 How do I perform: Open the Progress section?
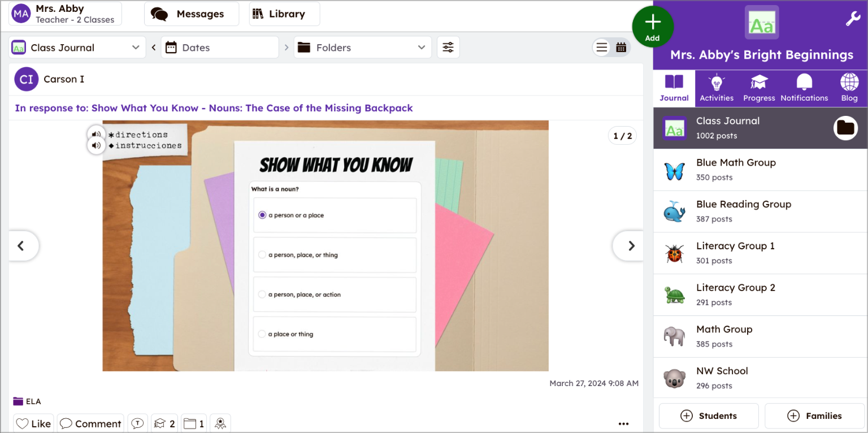tap(759, 88)
